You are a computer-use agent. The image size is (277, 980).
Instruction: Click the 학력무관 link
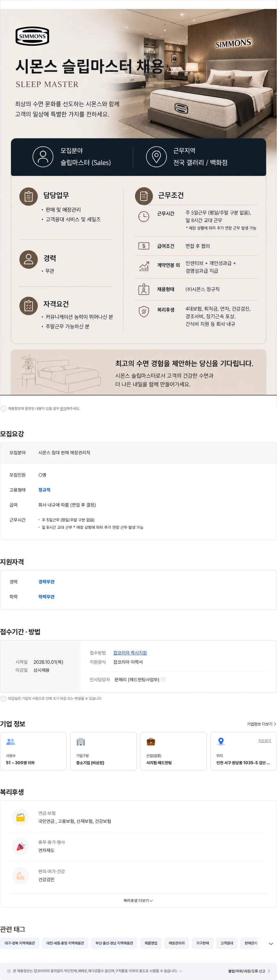46,597
